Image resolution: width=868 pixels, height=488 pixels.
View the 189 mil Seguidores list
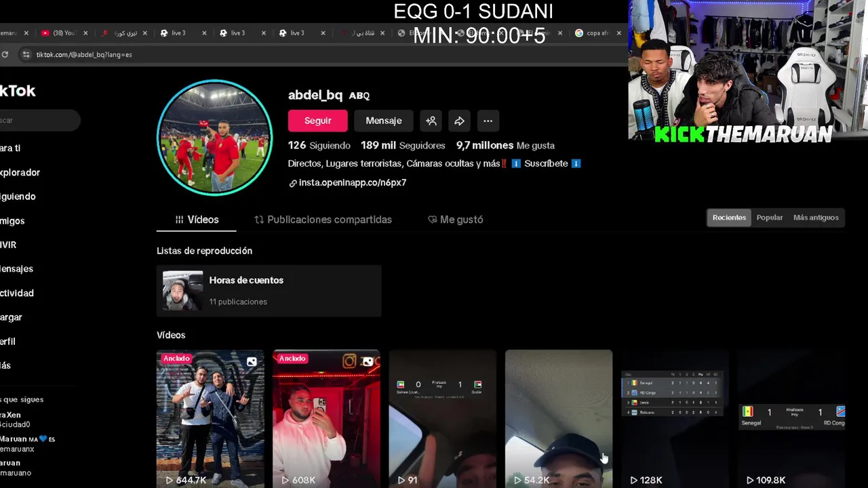coord(403,145)
